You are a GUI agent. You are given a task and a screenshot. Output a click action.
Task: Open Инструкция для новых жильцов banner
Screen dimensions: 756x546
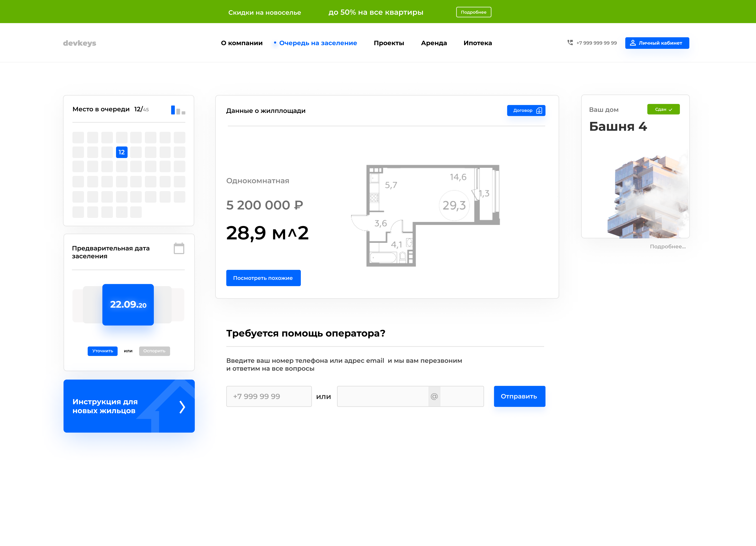129,406
